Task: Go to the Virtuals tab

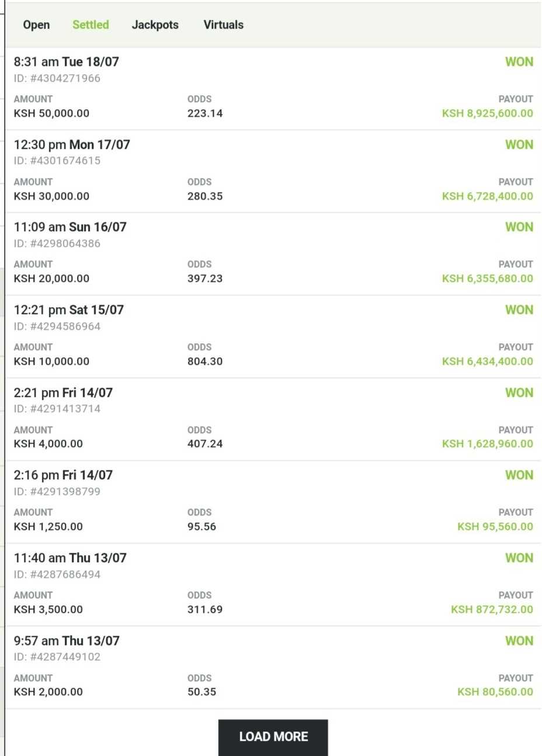Action: tap(223, 25)
